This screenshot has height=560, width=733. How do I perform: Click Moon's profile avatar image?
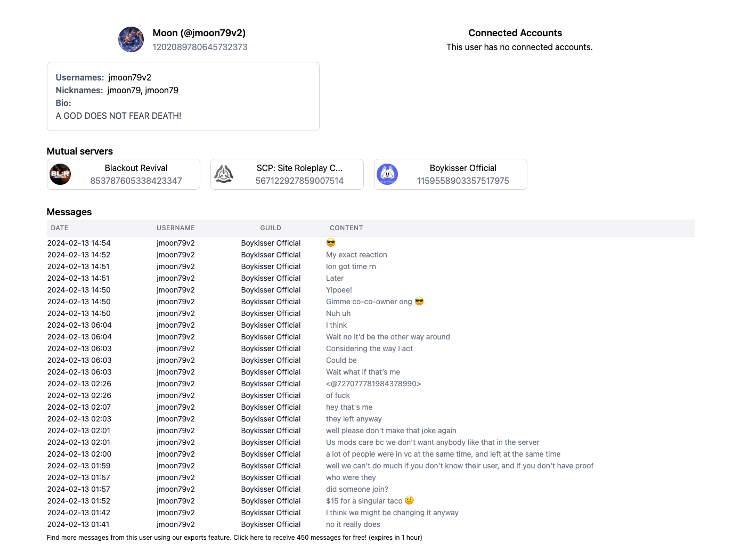click(131, 39)
